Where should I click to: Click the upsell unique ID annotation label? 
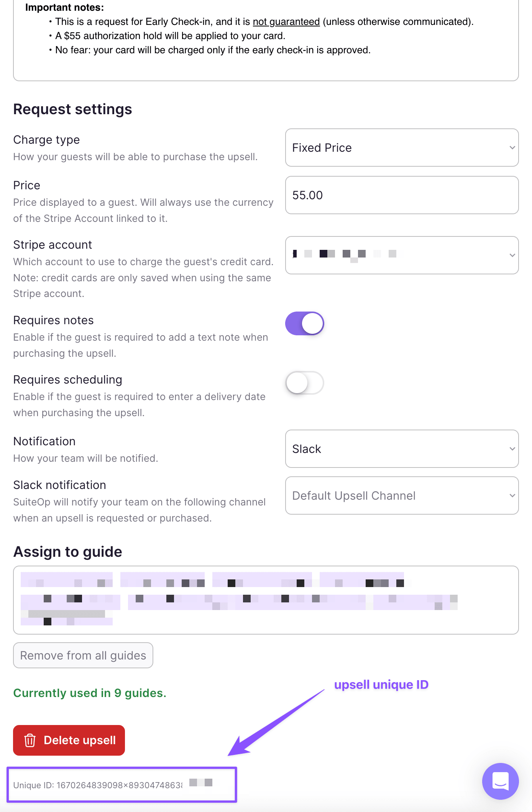click(382, 685)
